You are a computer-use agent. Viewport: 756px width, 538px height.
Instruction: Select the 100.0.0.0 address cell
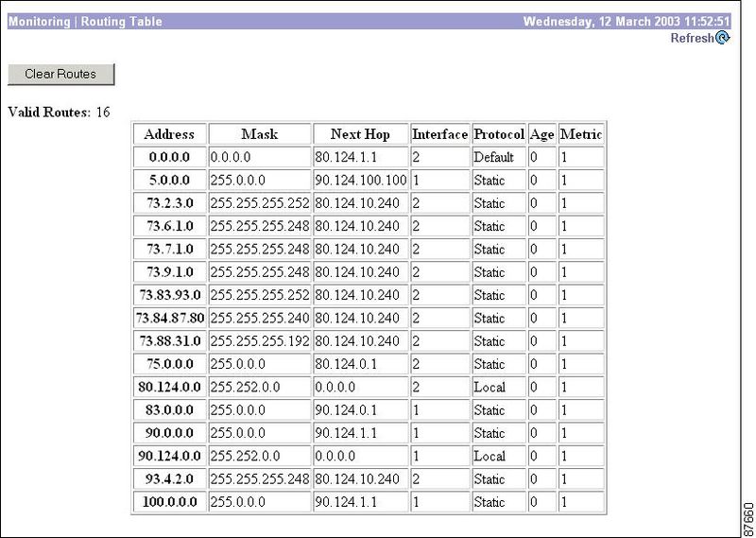point(170,501)
